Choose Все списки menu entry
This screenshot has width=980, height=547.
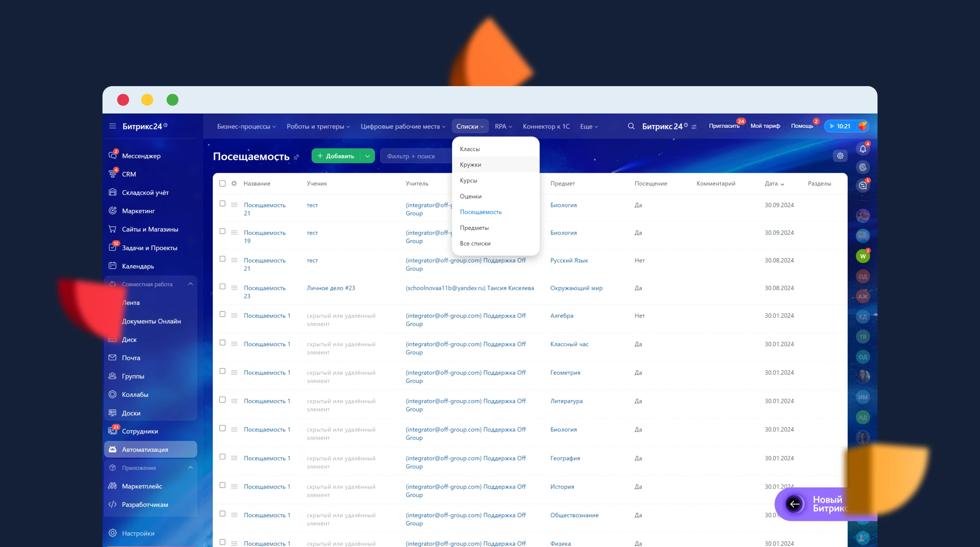(x=475, y=243)
